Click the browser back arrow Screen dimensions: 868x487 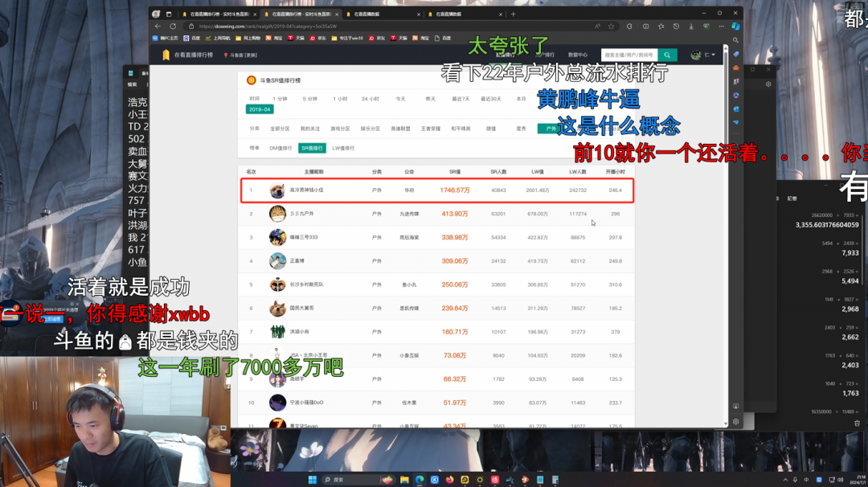158,26
